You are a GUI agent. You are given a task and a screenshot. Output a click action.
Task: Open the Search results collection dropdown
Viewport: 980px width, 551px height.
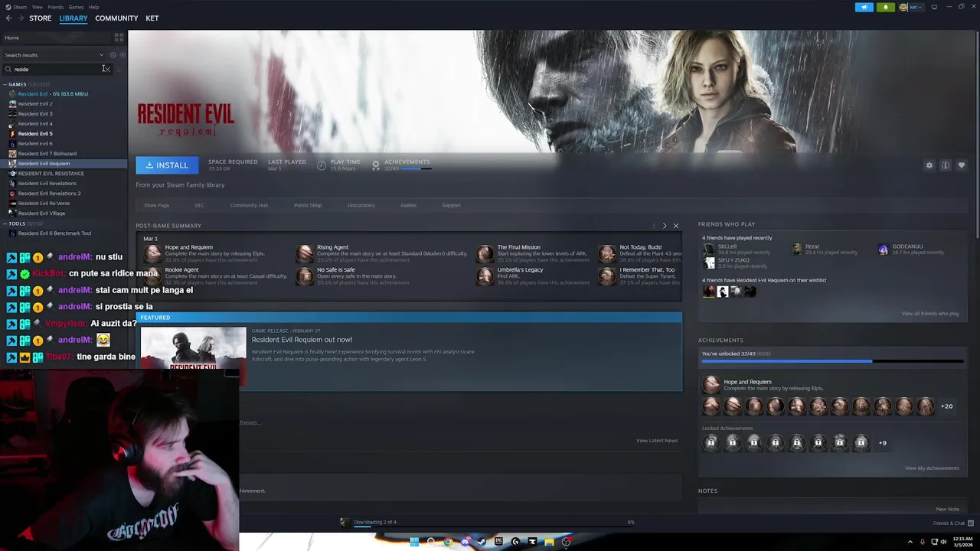pos(54,55)
